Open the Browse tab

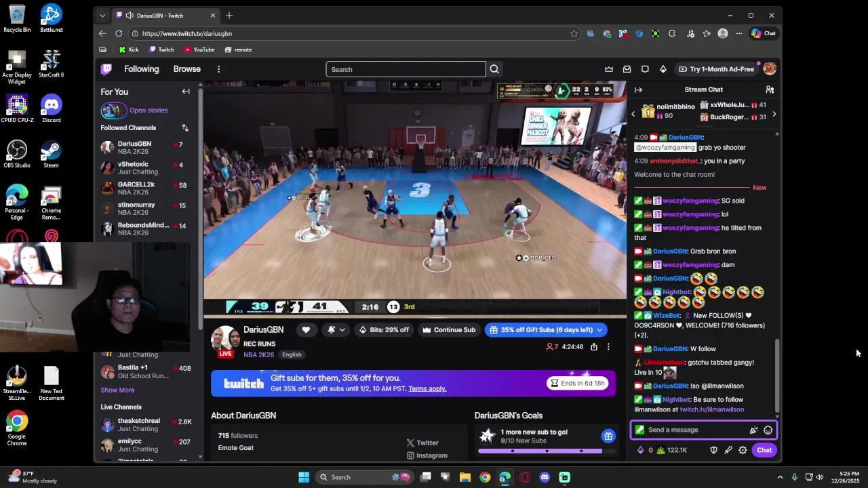click(186, 69)
